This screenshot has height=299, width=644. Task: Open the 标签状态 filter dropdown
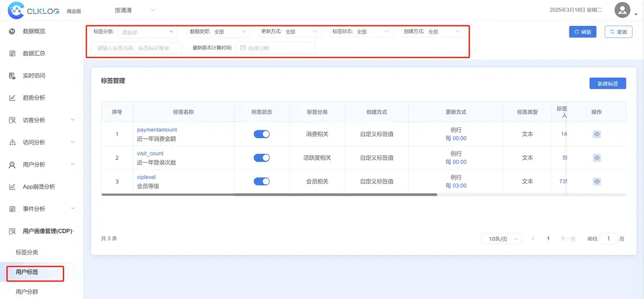click(374, 32)
